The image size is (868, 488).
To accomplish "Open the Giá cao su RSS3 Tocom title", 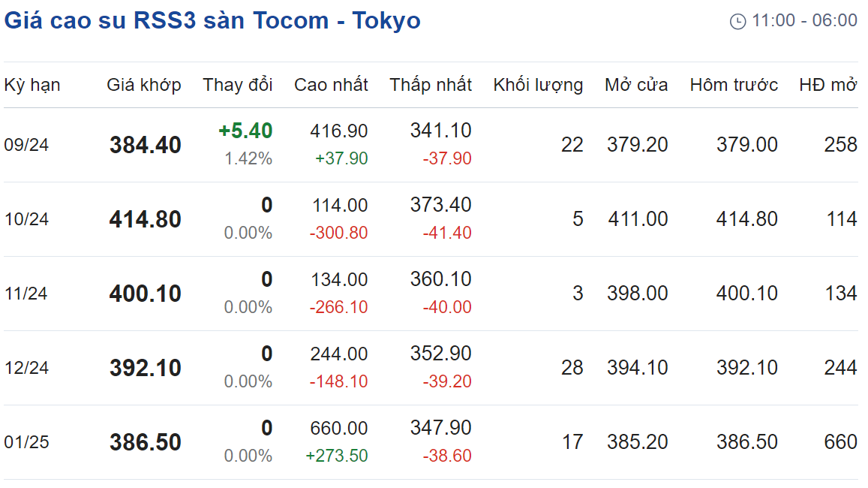I will 212,21.
